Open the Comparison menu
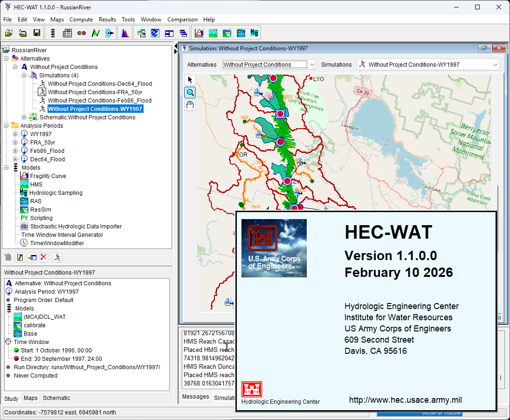 (182, 20)
